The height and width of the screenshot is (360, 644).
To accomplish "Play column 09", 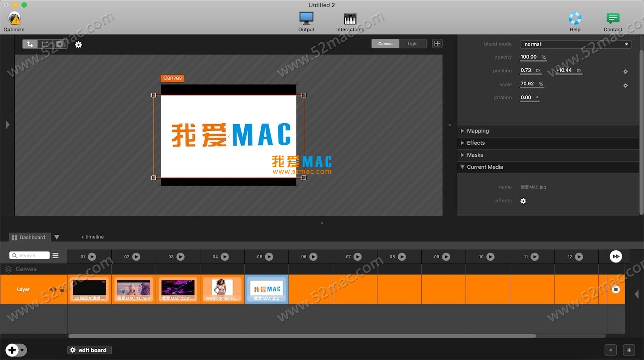I will point(446,257).
